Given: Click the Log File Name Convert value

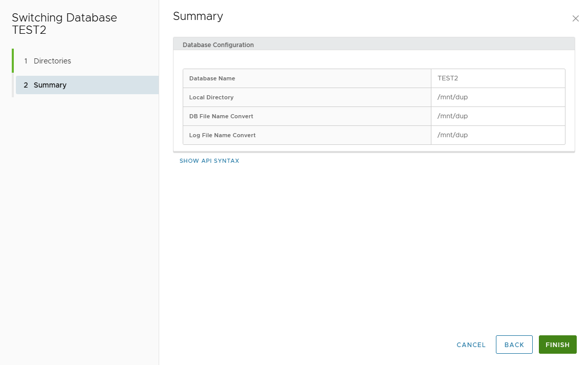Looking at the screenshot, I should click(x=452, y=135).
